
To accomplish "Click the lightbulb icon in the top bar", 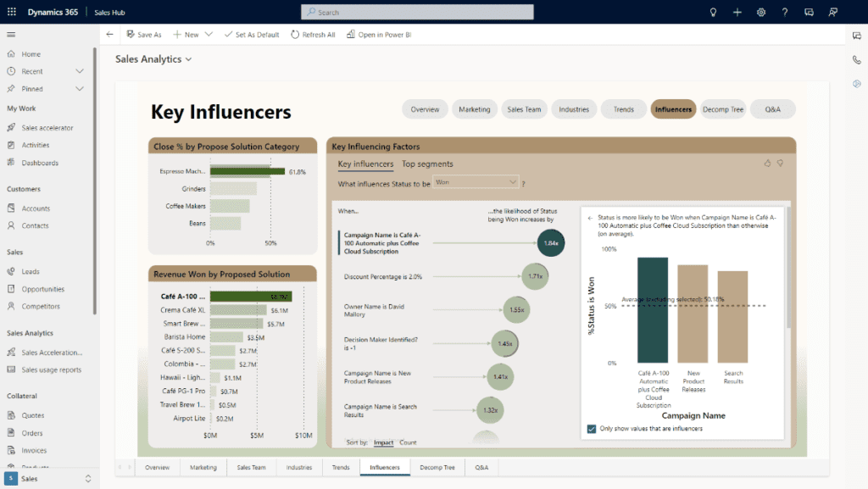I will (x=713, y=12).
